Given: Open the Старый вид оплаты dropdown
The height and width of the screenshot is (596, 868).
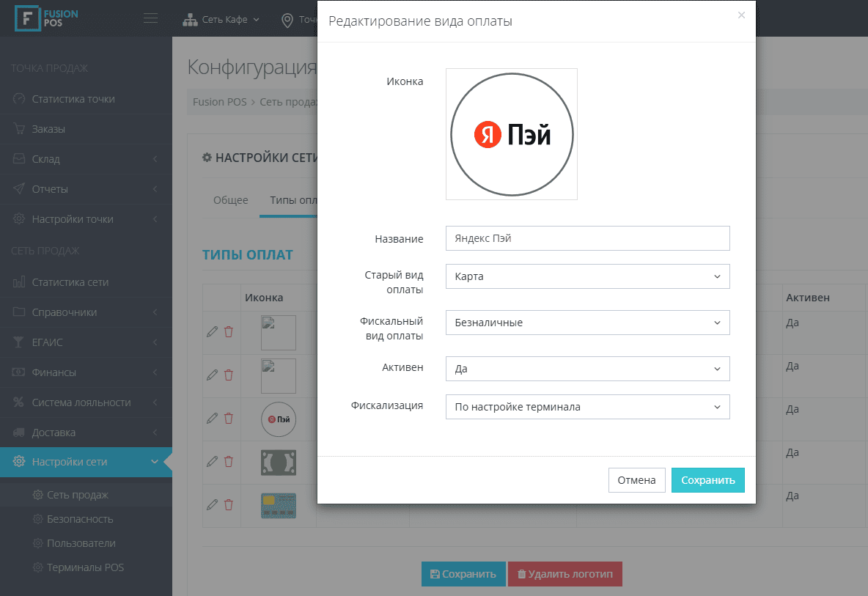Looking at the screenshot, I should [x=587, y=276].
